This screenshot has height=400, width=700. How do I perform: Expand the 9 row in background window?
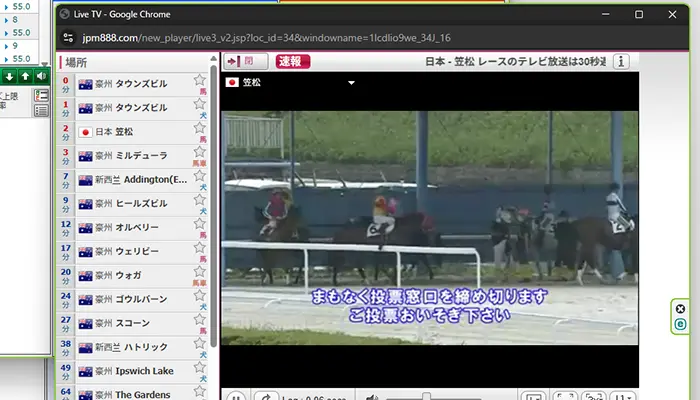click(6, 46)
